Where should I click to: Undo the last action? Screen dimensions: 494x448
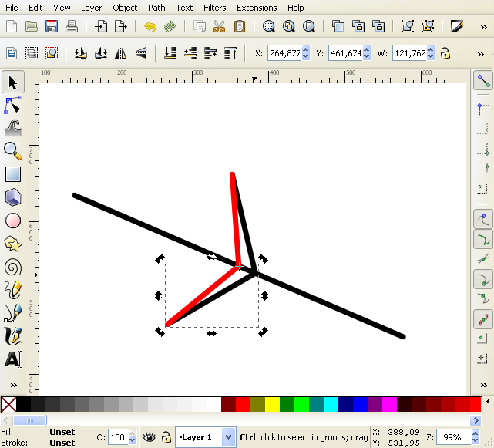150,26
